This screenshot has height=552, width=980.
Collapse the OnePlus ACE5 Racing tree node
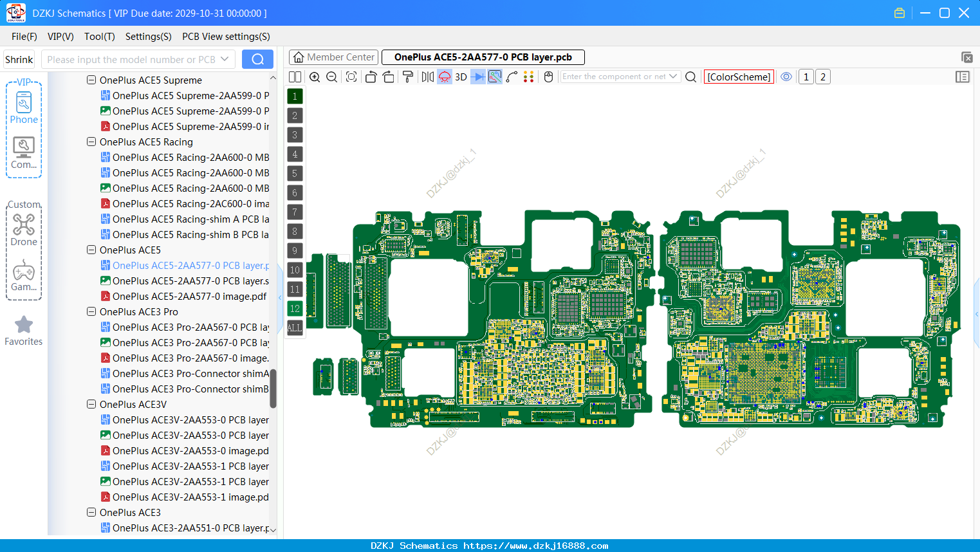(91, 142)
